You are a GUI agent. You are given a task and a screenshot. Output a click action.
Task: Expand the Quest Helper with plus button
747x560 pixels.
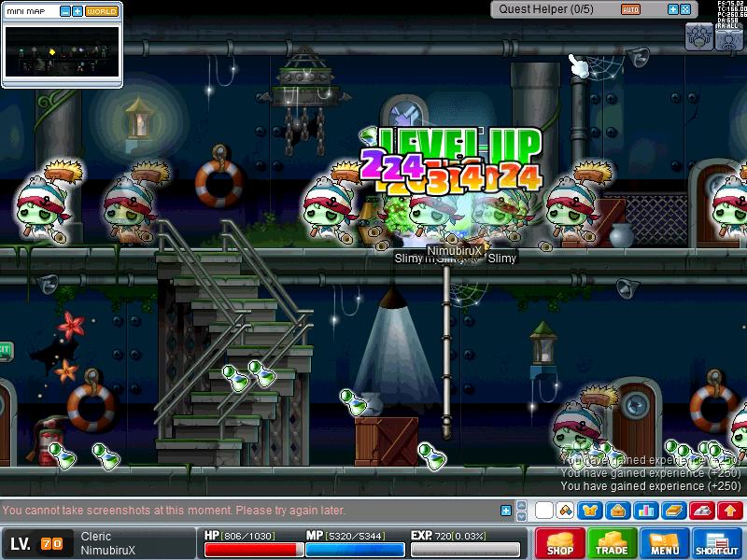point(672,9)
